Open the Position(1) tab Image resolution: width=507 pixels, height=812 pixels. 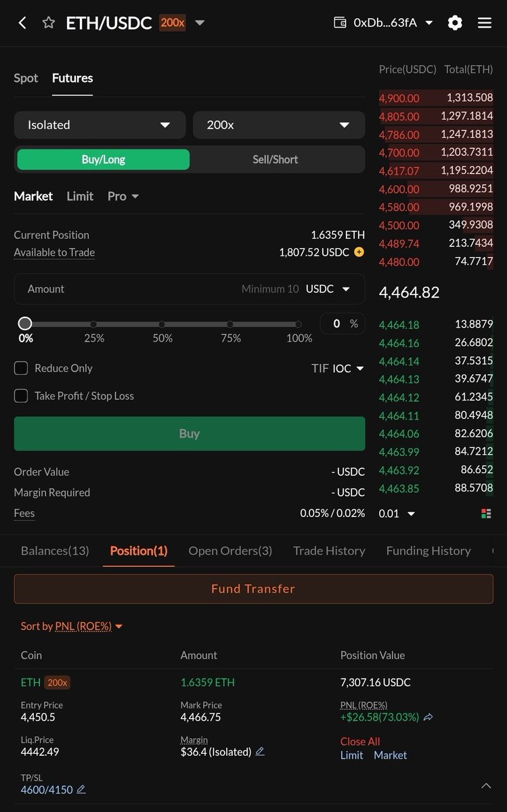click(139, 551)
